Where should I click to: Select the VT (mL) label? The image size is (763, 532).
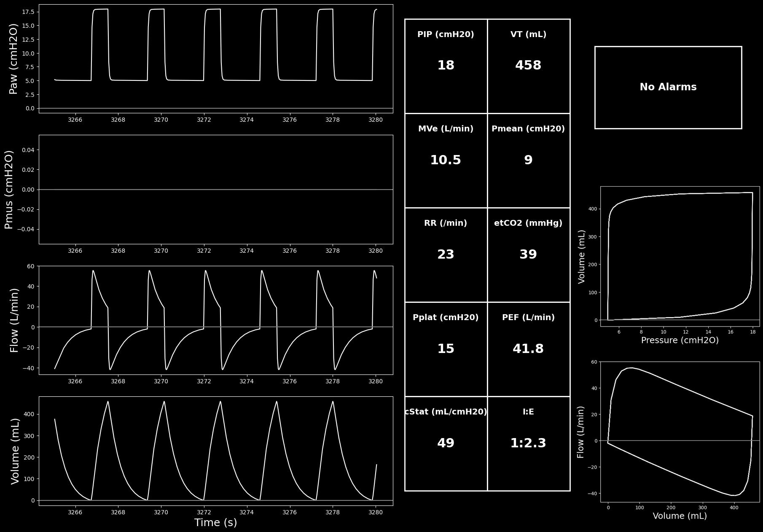pos(528,35)
